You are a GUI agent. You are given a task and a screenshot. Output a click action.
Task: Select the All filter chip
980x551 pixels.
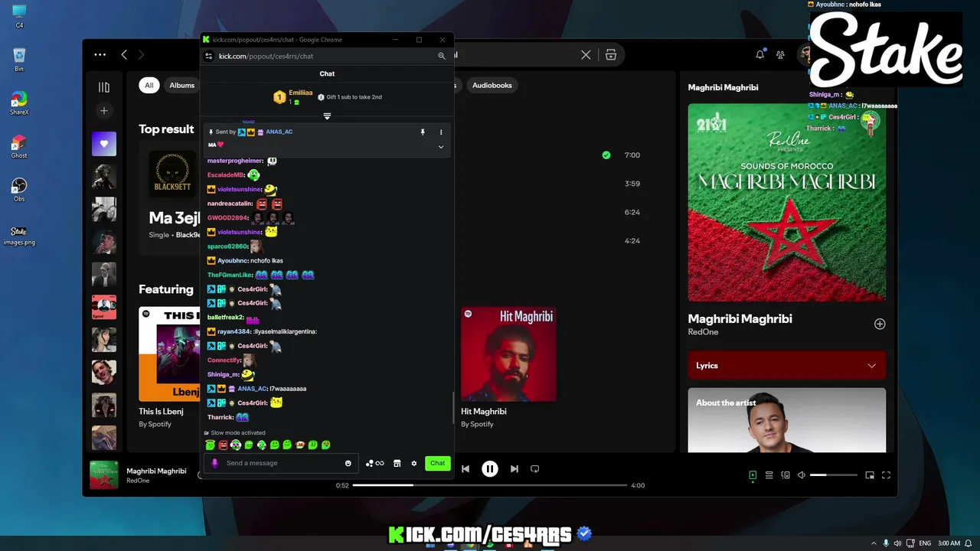point(149,85)
